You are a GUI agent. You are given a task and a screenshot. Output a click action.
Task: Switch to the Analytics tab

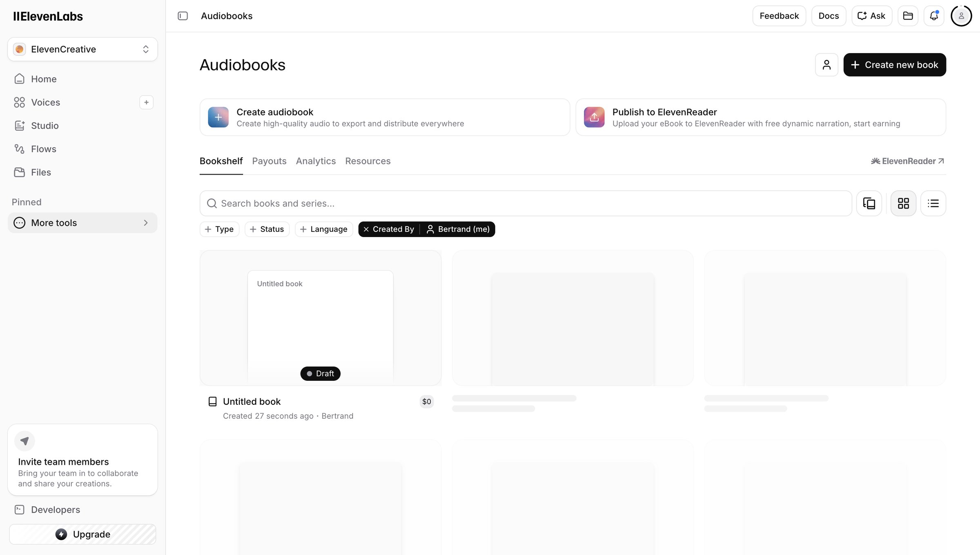pyautogui.click(x=316, y=161)
